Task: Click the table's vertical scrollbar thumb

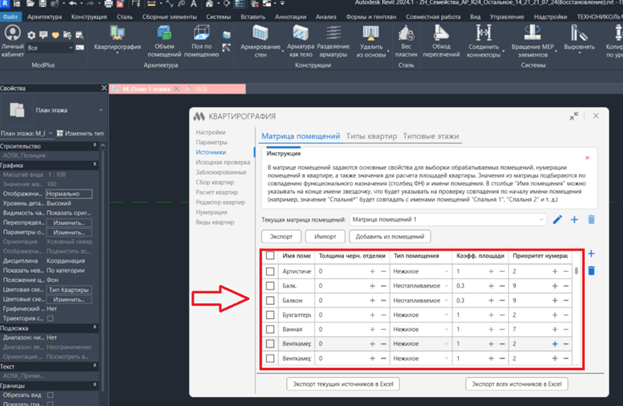Action: coord(576,271)
